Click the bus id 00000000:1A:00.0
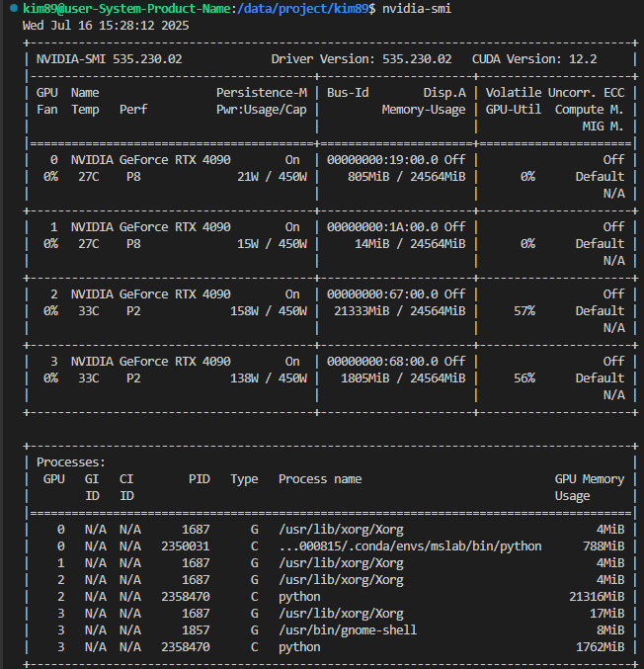This screenshot has width=644, height=669. [382, 227]
